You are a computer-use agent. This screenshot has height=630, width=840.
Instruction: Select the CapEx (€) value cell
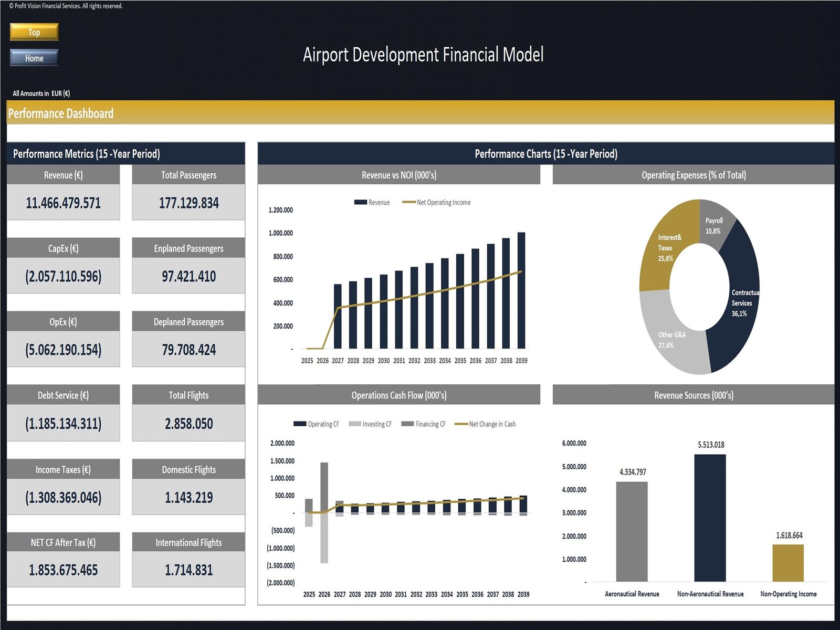(x=63, y=276)
